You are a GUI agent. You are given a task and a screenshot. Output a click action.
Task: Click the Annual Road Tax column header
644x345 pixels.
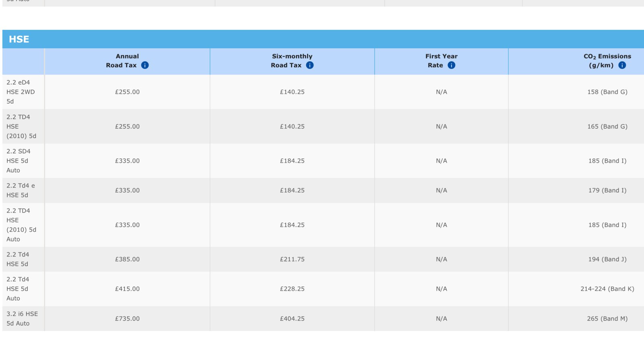coord(127,61)
